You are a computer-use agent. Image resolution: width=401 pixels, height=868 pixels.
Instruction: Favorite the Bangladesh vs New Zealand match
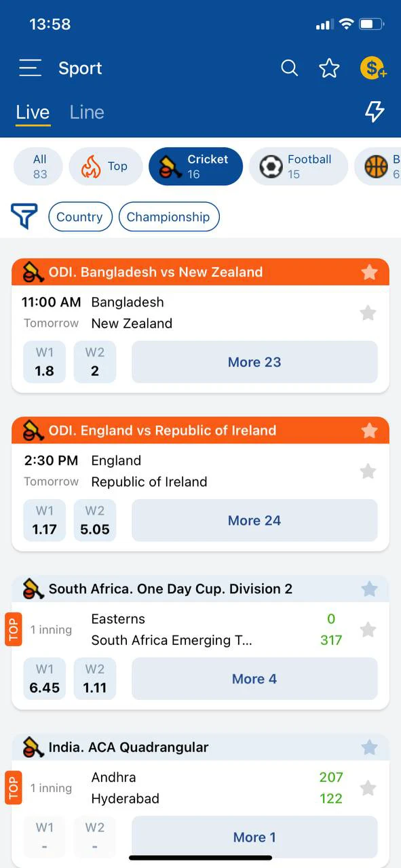[368, 313]
